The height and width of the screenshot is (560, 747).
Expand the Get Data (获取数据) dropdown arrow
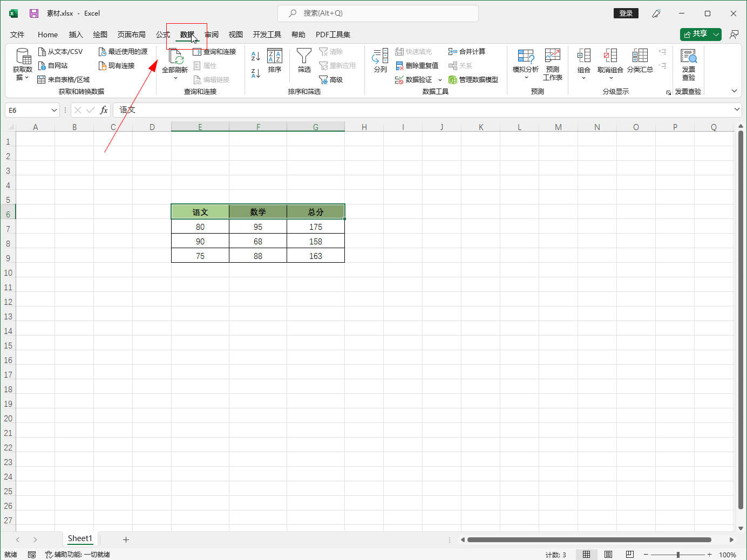[27, 78]
